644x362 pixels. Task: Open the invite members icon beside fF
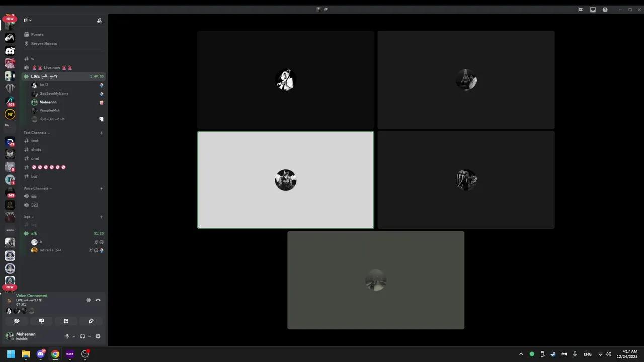coord(99,21)
